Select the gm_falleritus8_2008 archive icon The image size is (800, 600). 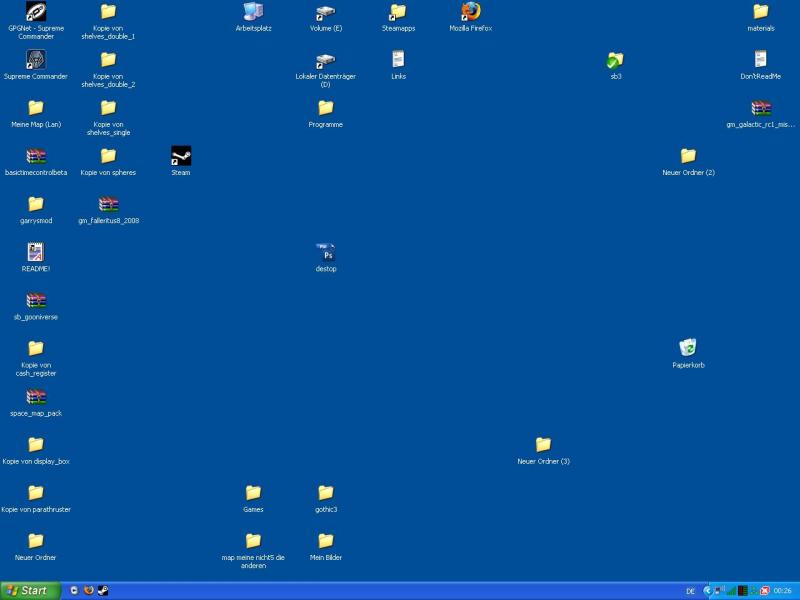coord(108,204)
